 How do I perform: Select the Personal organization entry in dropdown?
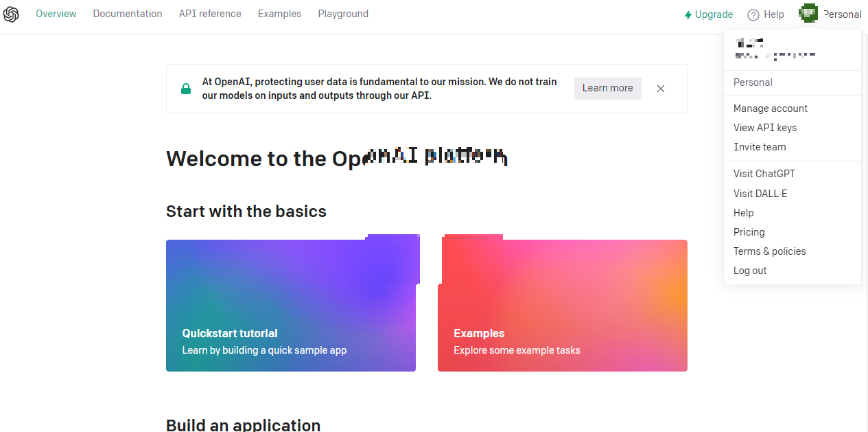click(753, 82)
